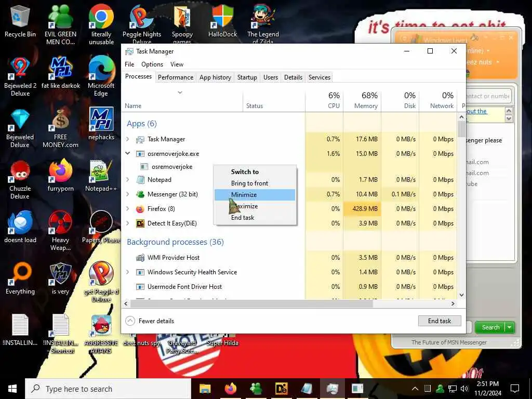This screenshot has width=532, height=399.
Task: Expand the Notepad process row
Action: [x=128, y=179]
